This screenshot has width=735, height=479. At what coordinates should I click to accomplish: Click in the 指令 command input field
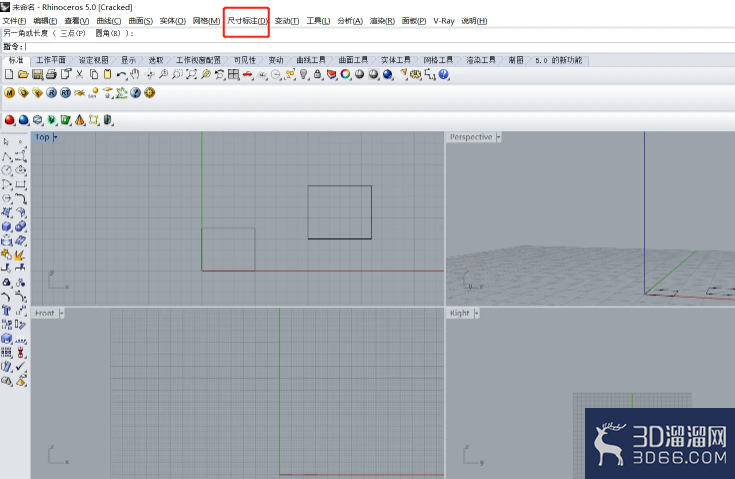[380, 47]
